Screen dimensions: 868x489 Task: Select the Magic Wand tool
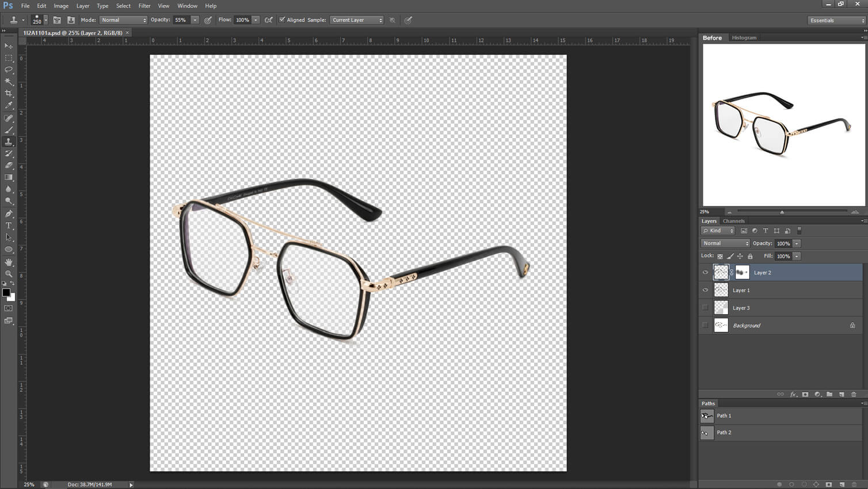(9, 82)
